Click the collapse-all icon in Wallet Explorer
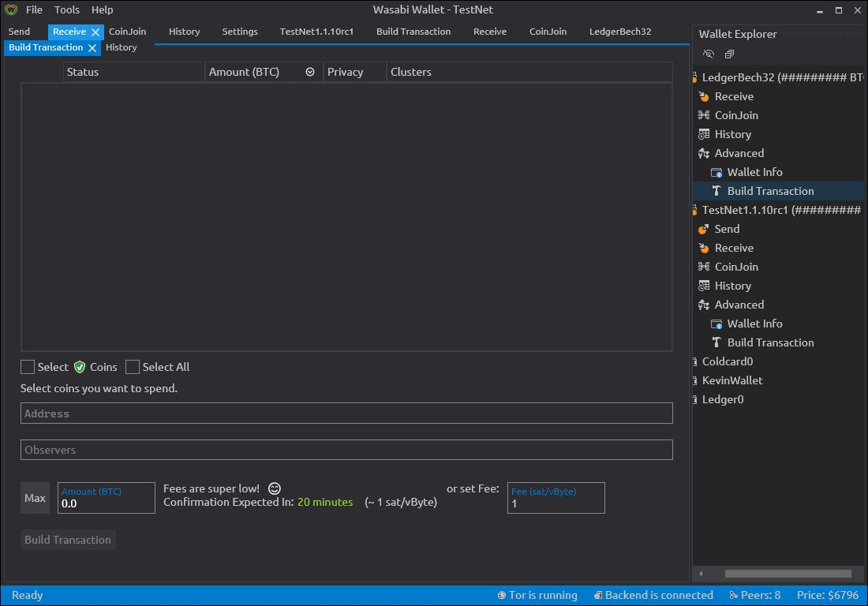 point(728,54)
